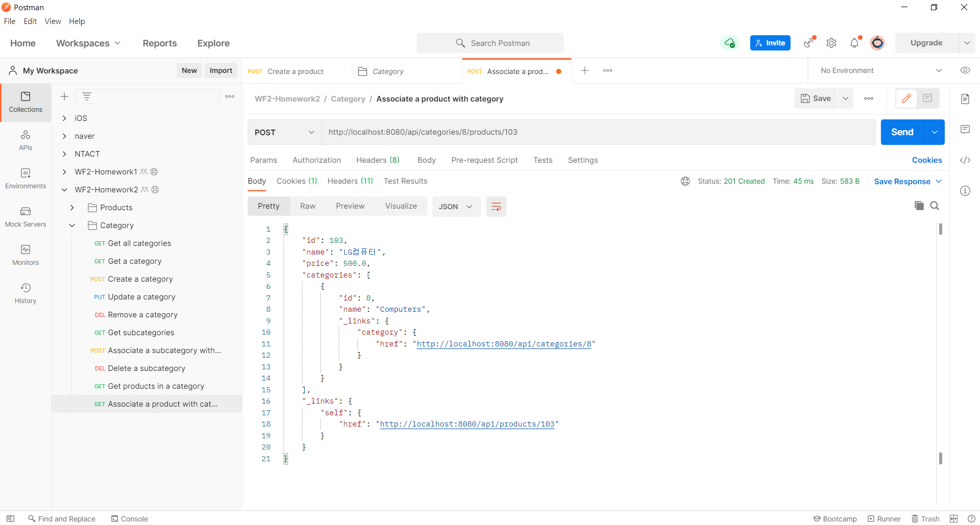Expand the iOS collection

(x=64, y=118)
